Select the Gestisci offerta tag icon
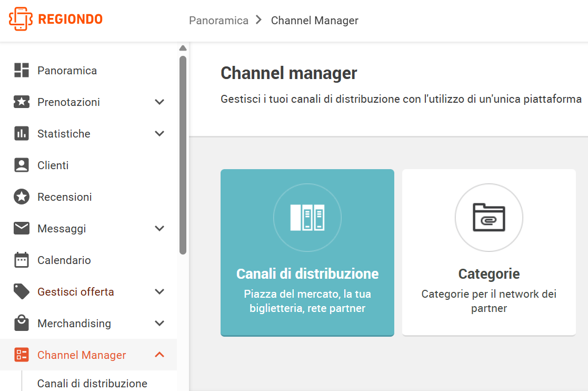The image size is (588, 391). click(x=22, y=291)
